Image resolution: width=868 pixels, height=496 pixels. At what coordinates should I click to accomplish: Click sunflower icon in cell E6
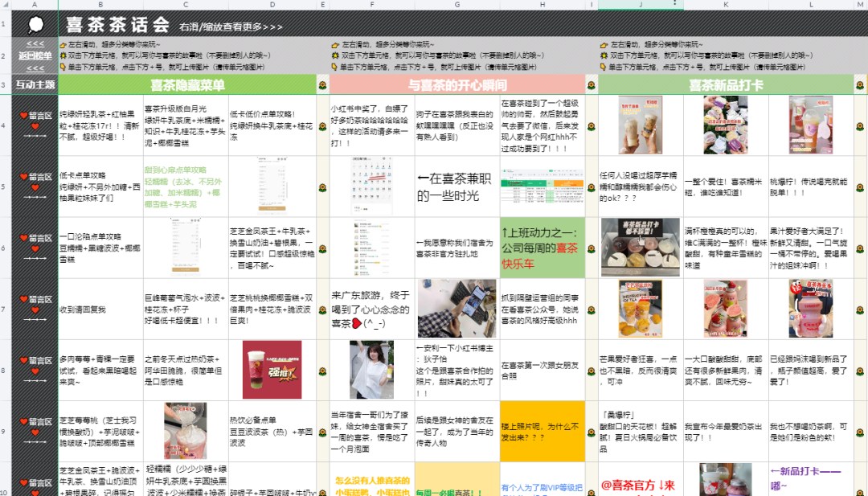click(323, 248)
